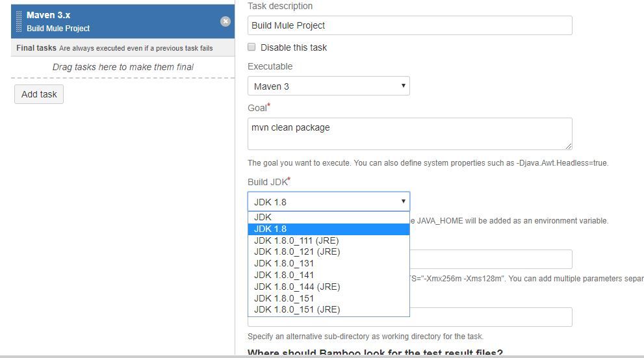Grab the drag handle of the Maven 3.x task
This screenshot has width=644, height=358.
coord(18,21)
